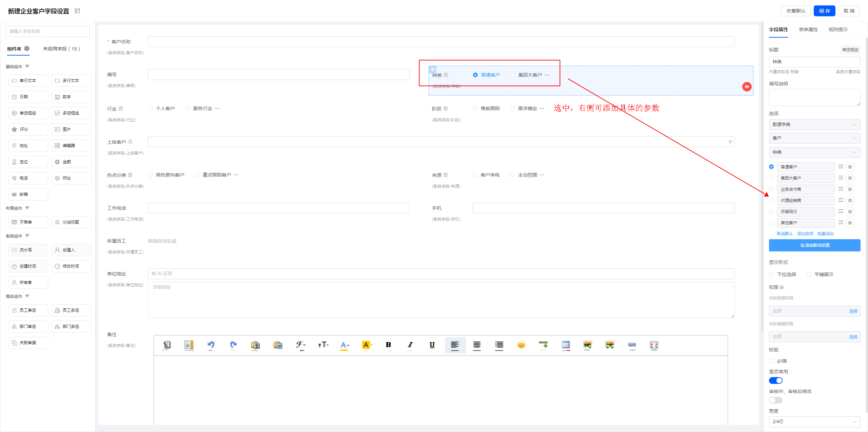Click the redo icon in editor toolbar
This screenshot has height=432, width=868.
click(x=233, y=345)
